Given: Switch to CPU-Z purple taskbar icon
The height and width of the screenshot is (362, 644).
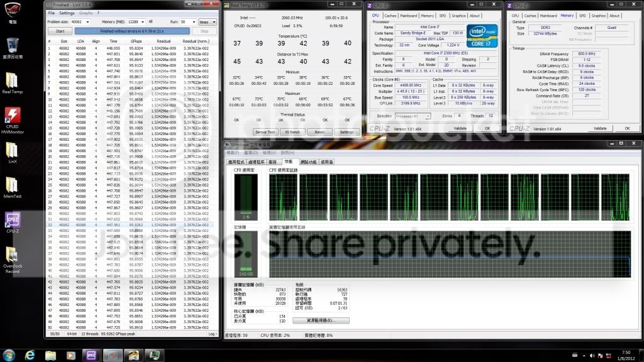Looking at the screenshot, I should [x=91, y=355].
